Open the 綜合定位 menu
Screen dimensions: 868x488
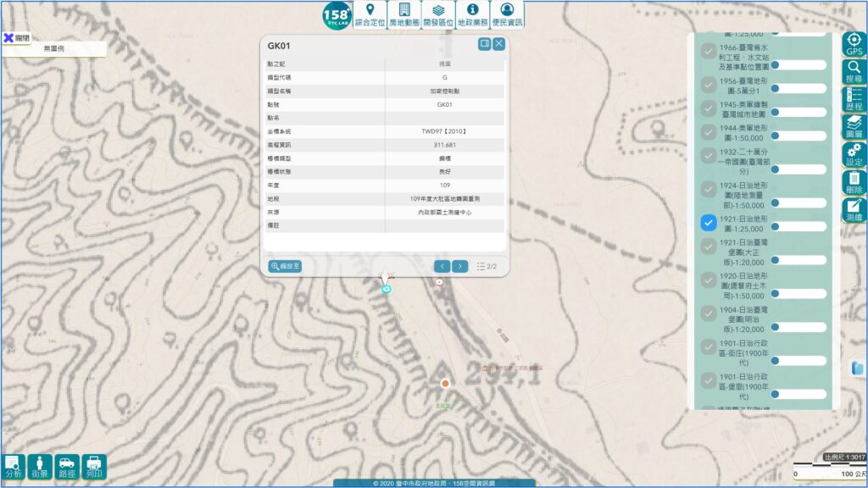click(370, 14)
